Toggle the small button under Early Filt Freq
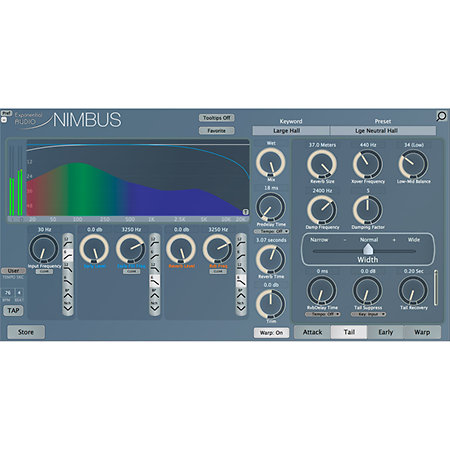Viewport: 450px width, 450px height. [x=131, y=272]
